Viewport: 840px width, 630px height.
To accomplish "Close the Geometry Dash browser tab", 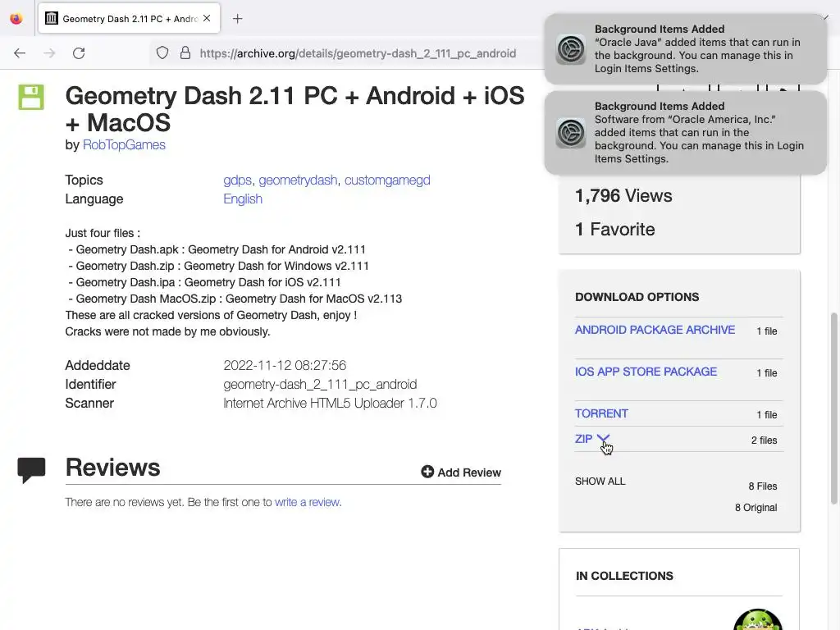I will tap(207, 18).
